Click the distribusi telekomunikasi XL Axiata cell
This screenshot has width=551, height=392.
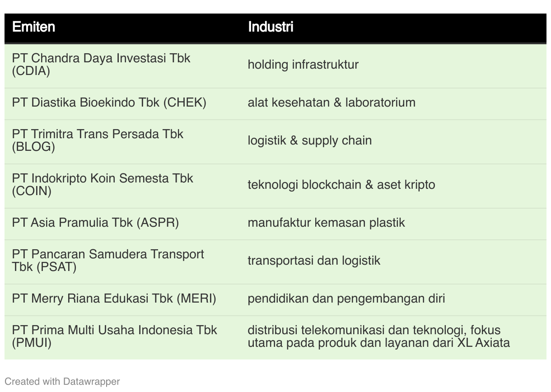pyautogui.click(x=378, y=336)
